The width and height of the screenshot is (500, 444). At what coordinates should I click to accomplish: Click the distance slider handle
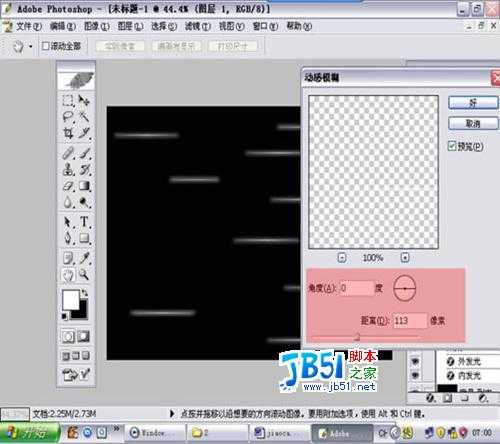pos(357,337)
